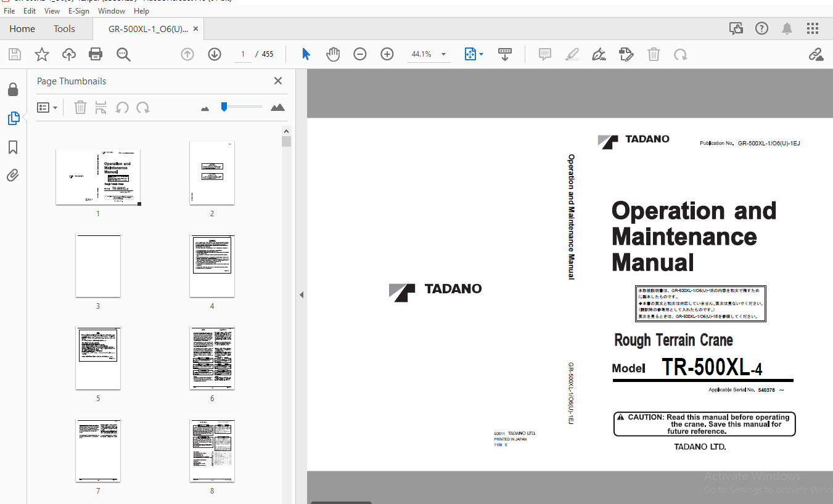Open the Help question mark icon

(x=761, y=28)
